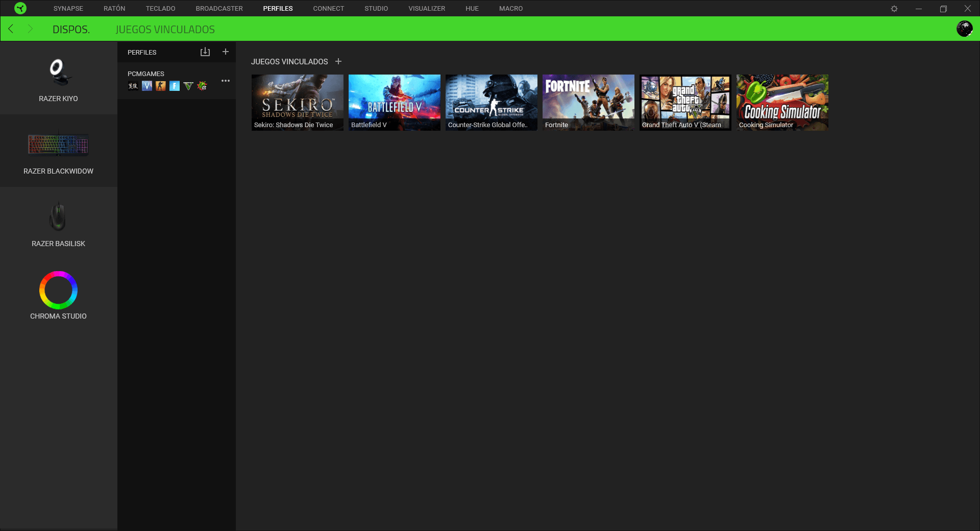Open Grand Theft Auto V thumbnail
980x531 pixels.
point(685,103)
